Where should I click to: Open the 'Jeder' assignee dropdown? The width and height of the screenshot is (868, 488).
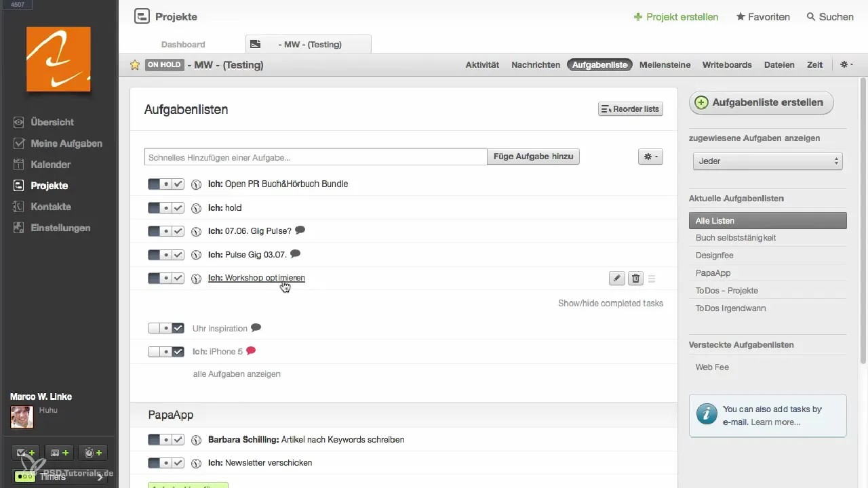coord(768,161)
